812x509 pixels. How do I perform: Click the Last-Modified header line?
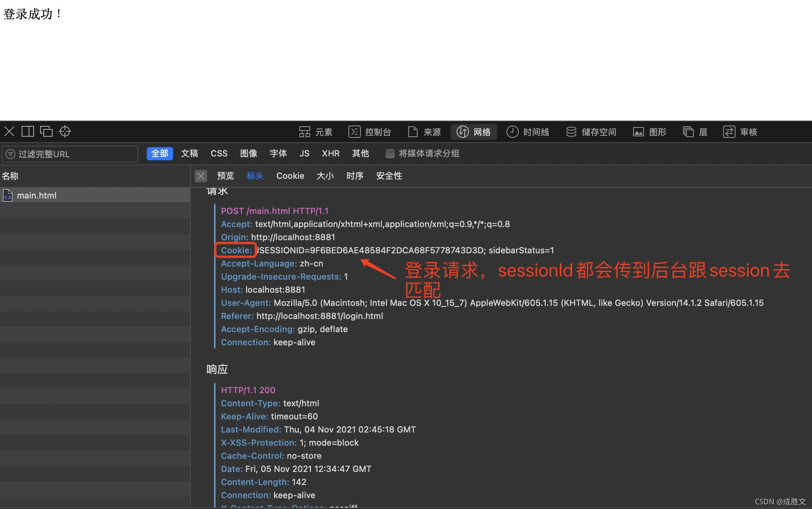(318, 430)
